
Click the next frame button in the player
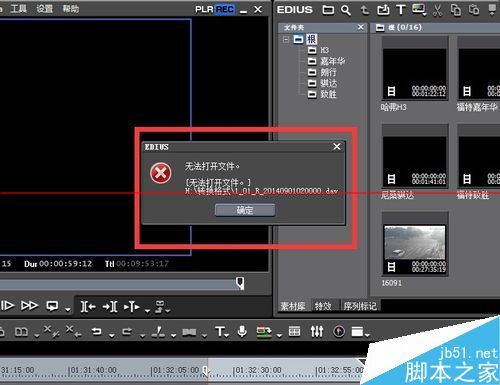pos(8,305)
